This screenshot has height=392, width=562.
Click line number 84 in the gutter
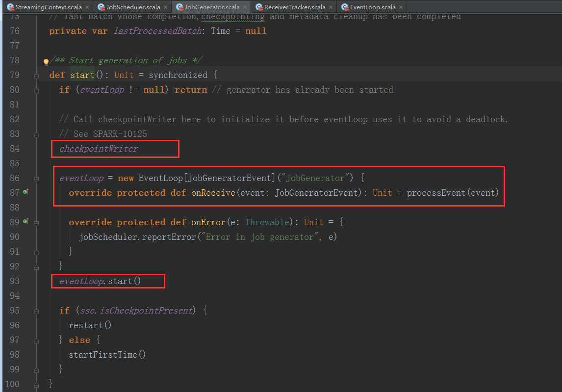pyautogui.click(x=15, y=149)
